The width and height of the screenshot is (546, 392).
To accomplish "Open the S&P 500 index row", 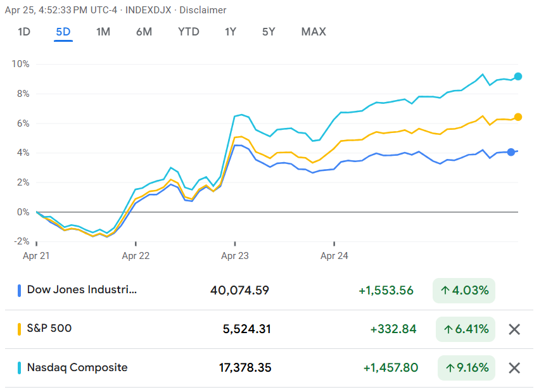I will [x=269, y=329].
